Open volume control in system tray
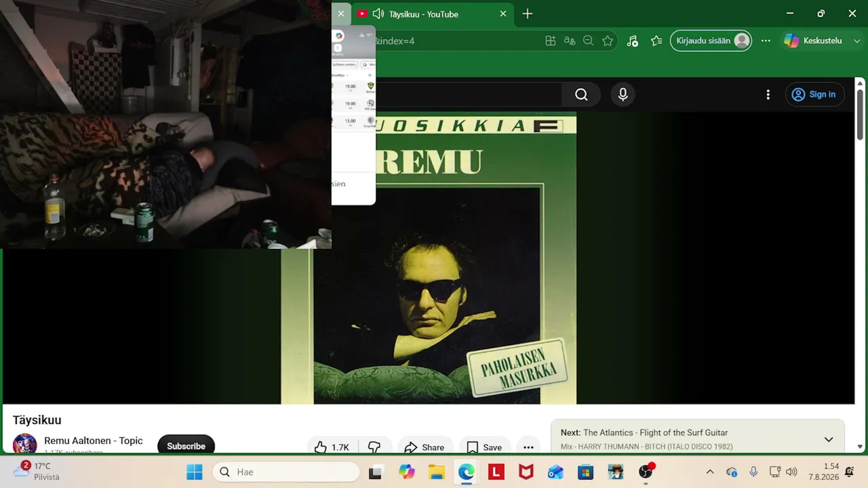Viewport: 868px width, 488px height. [x=791, y=472]
